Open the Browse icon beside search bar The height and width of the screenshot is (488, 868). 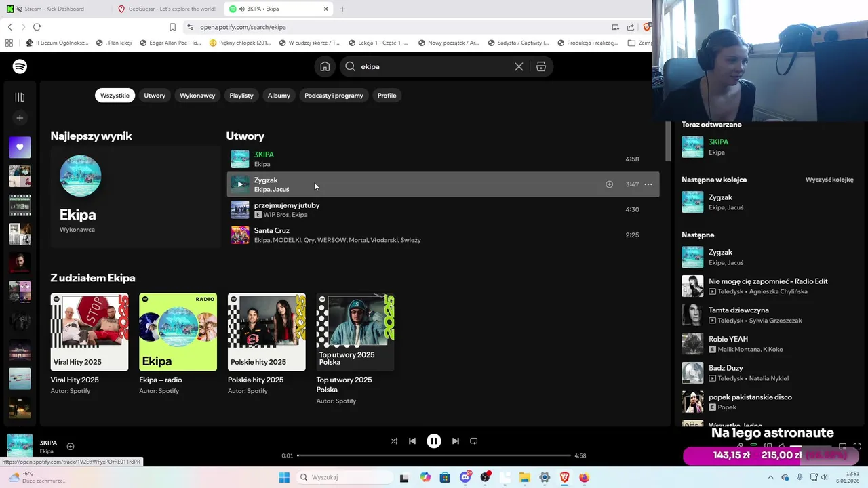tap(541, 66)
